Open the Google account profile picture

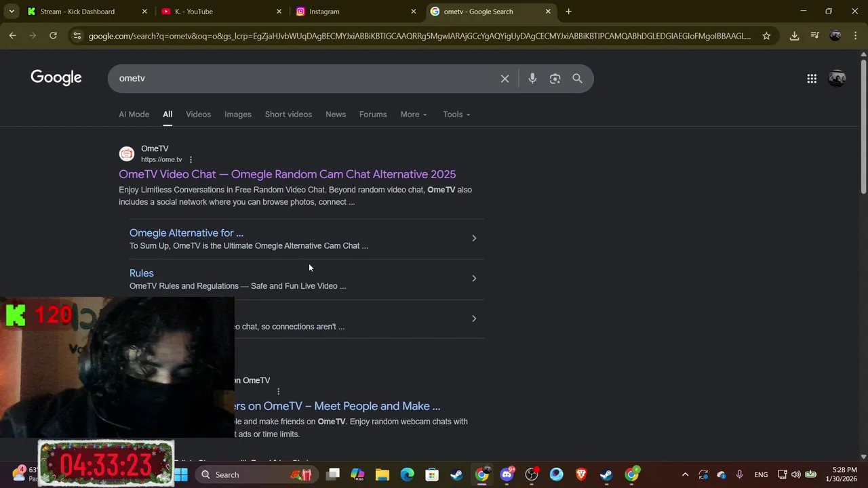pyautogui.click(x=837, y=79)
